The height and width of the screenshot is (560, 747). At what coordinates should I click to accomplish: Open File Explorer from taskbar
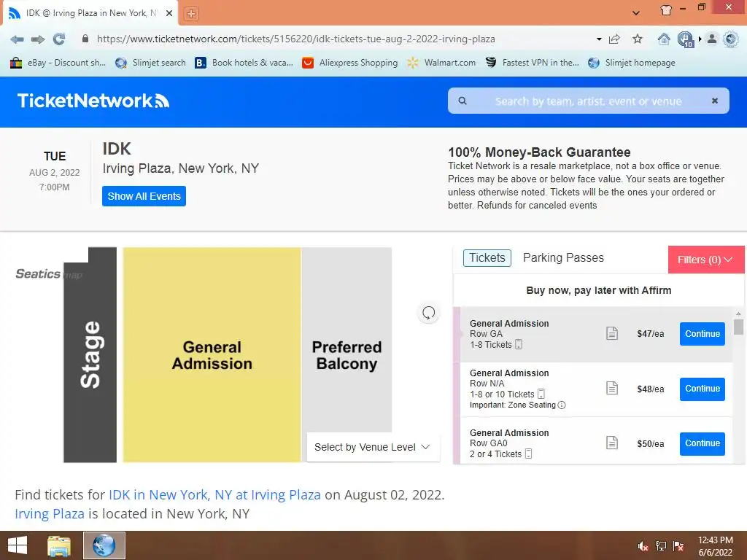(x=59, y=545)
